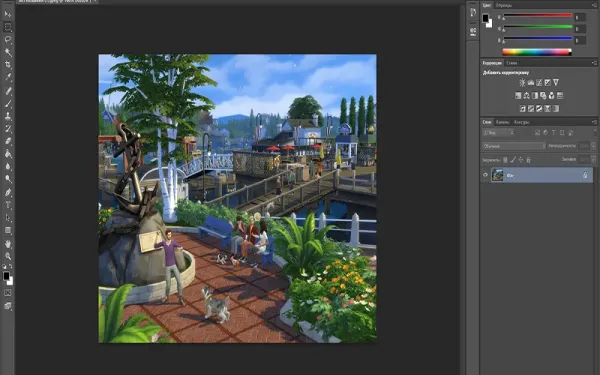The height and width of the screenshot is (375, 600).
Task: Add a Black & White adjustment
Action: 535,96
